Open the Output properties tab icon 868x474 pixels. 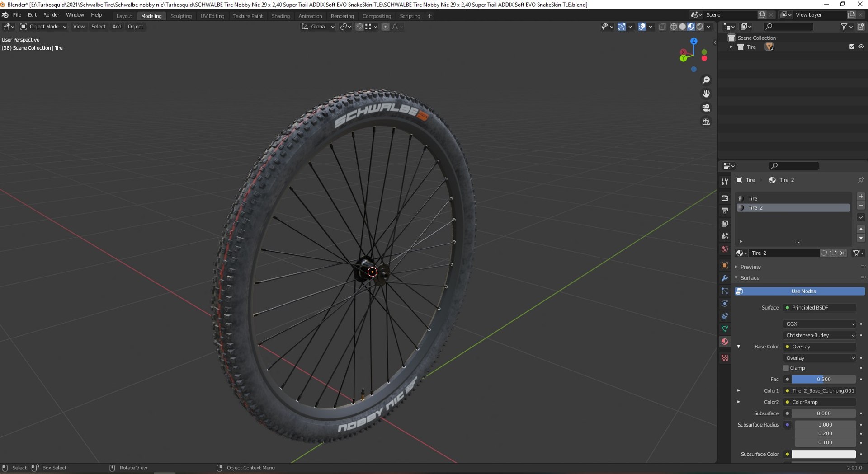725,211
